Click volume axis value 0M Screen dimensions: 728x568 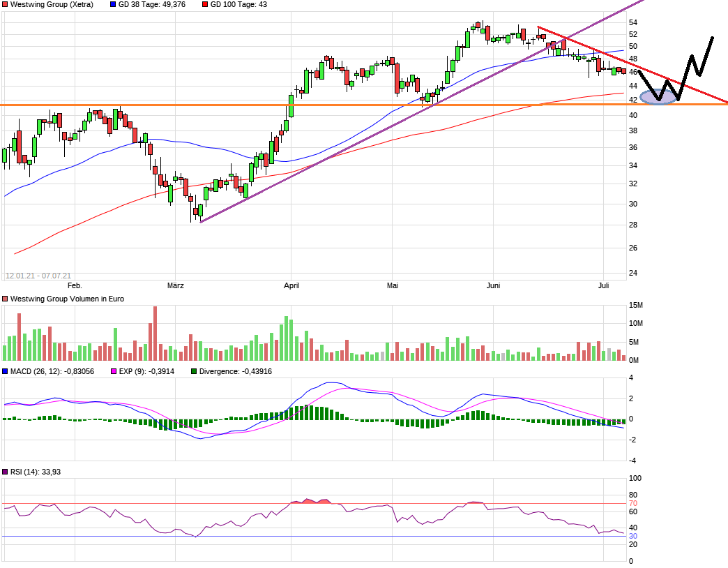tap(634, 360)
